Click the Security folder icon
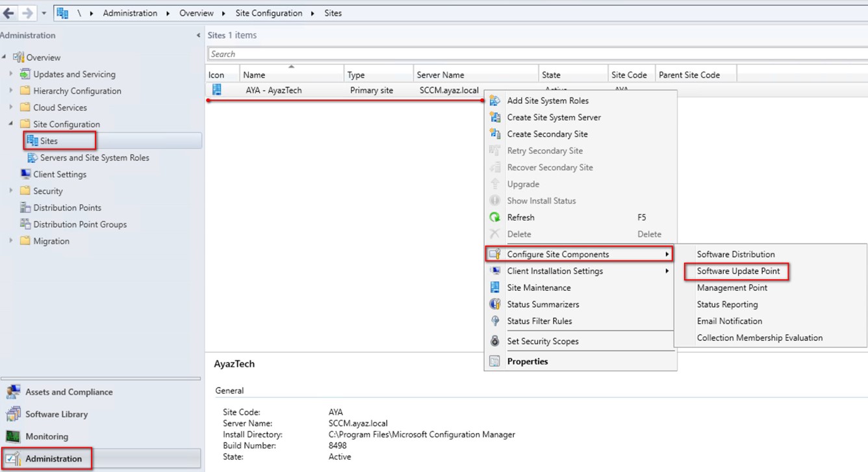 [25, 191]
